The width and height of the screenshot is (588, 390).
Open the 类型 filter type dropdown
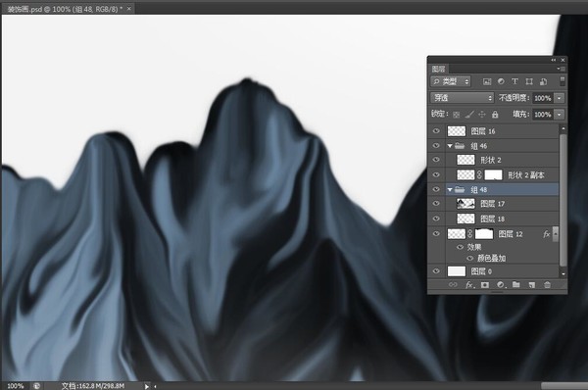click(451, 81)
